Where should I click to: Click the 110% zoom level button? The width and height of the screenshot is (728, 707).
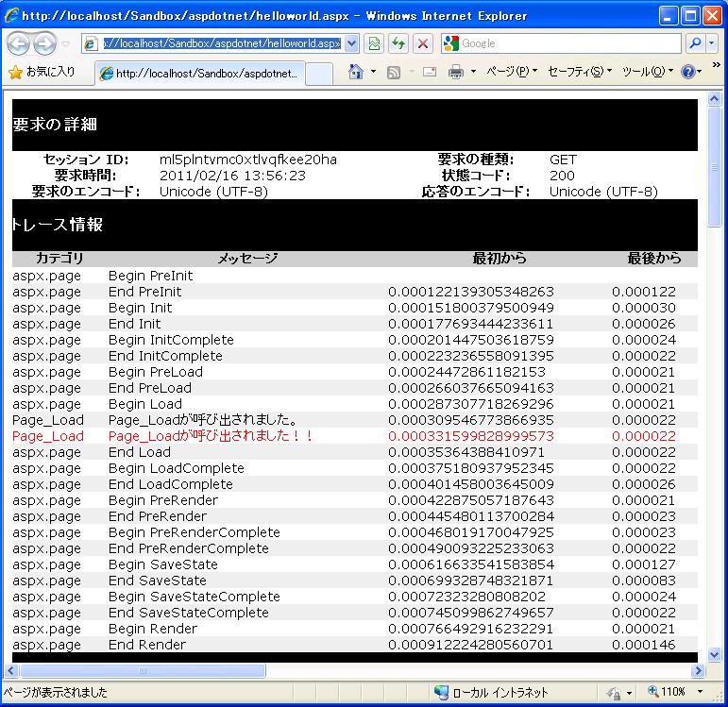667,692
